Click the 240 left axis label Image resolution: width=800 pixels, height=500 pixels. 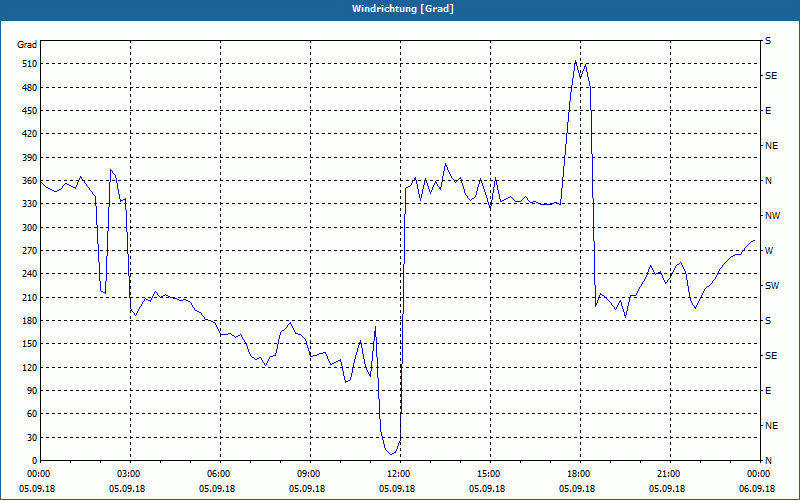coord(30,274)
